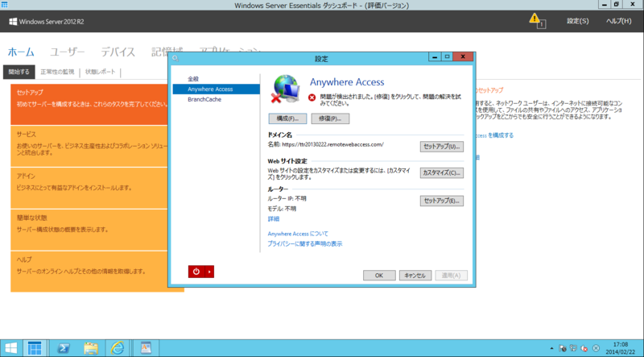The image size is (644, 357).
Task: Launch Internet Explorer from the taskbar
Action: pos(118,348)
